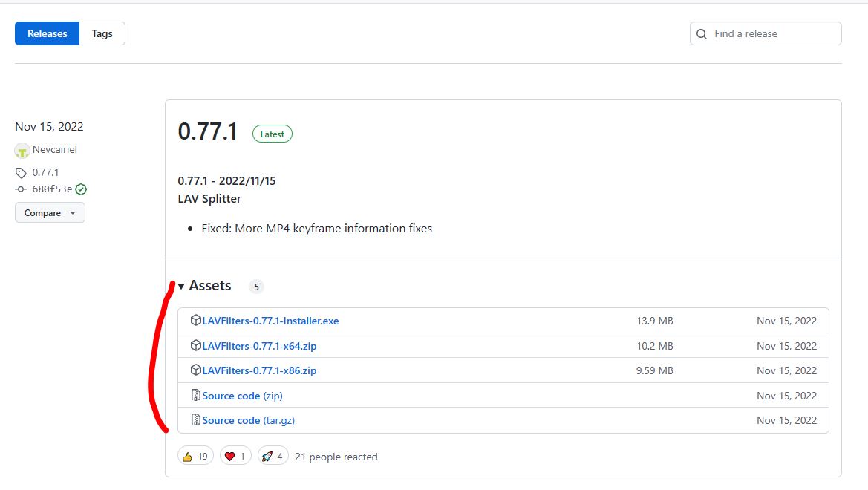Click the Nevcairiel avatar image
The image size is (868, 490).
pos(22,151)
